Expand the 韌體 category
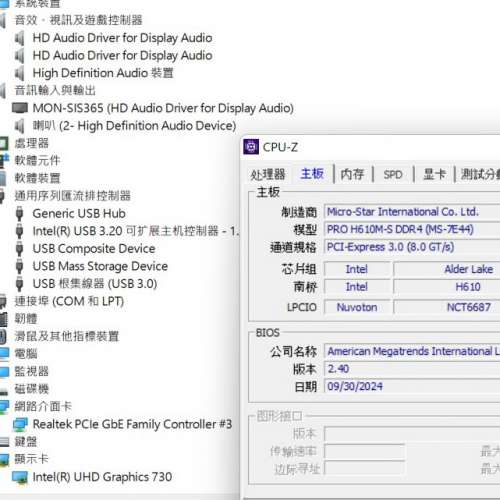This screenshot has width=500, height=500. pos(26,319)
